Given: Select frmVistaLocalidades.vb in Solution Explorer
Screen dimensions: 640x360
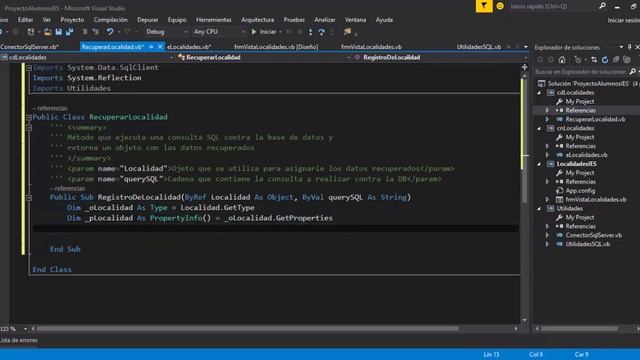Looking at the screenshot, I should click(x=596, y=200).
